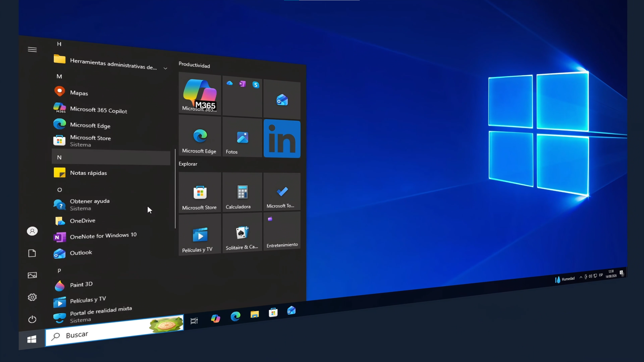Open the user account button in Start sidebar

pyautogui.click(x=32, y=231)
